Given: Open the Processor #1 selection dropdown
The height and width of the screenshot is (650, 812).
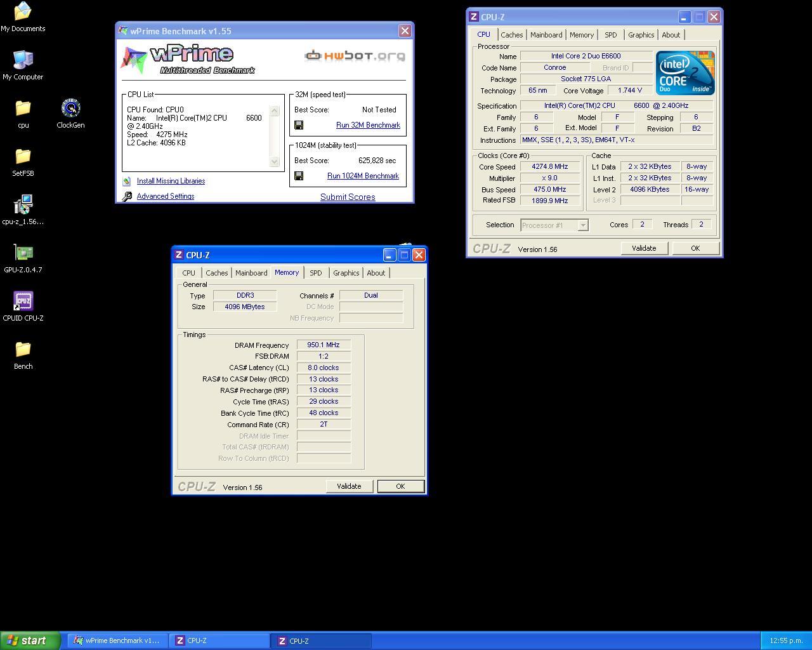Looking at the screenshot, I should 554,225.
